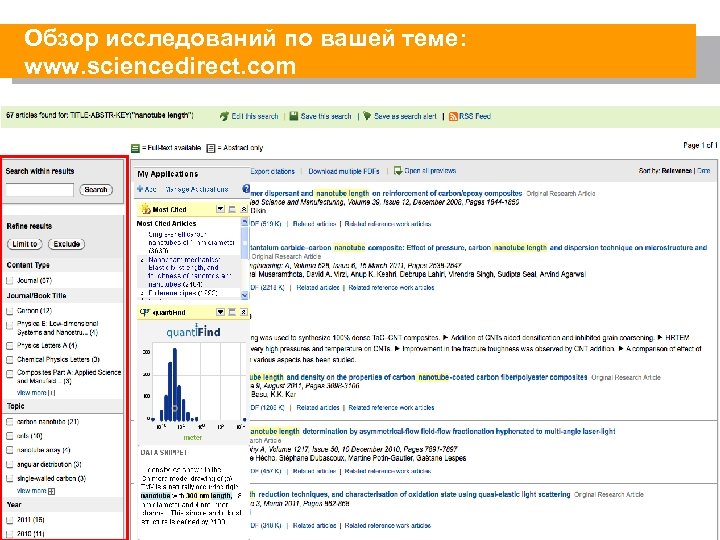
Task: Tick the single-walled carbon (3) topic checkbox
Action: [9, 478]
